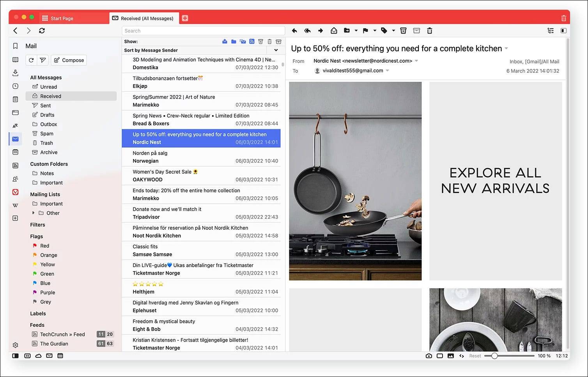
Task: Adjust the page zoom slider
Action: [494, 356]
